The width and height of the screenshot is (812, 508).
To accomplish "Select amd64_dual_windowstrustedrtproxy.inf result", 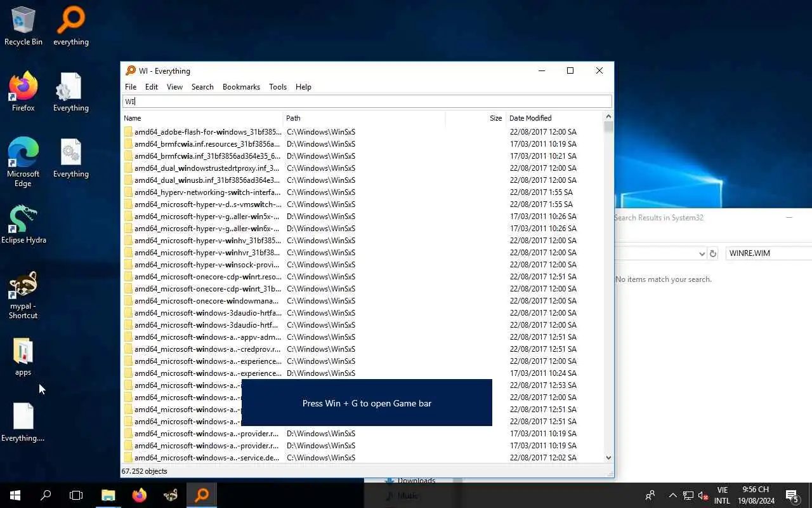I will pyautogui.click(x=362, y=168).
